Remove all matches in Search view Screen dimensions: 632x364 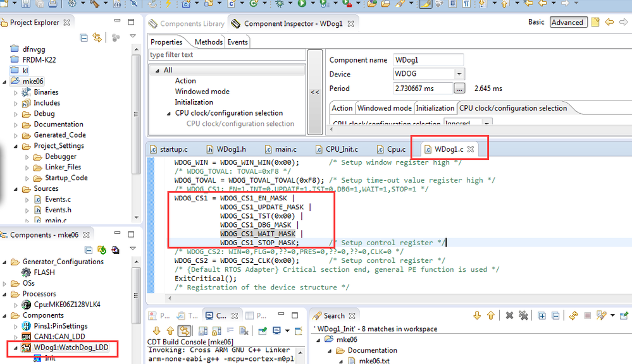tap(523, 316)
